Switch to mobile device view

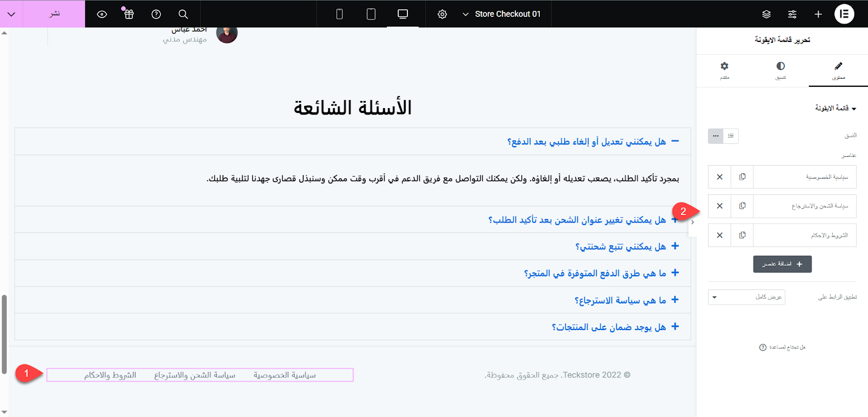point(340,14)
